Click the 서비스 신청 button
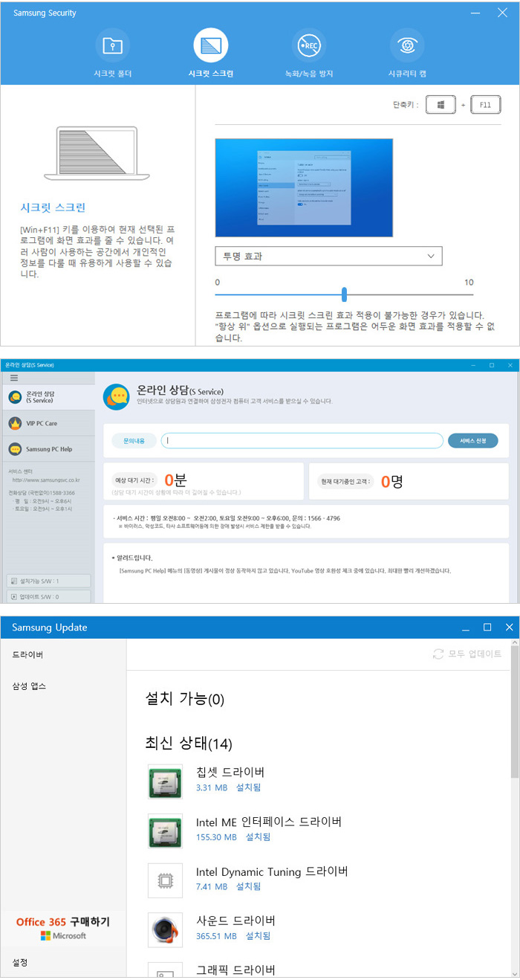Viewport: 520px width, 980px height. (x=473, y=441)
